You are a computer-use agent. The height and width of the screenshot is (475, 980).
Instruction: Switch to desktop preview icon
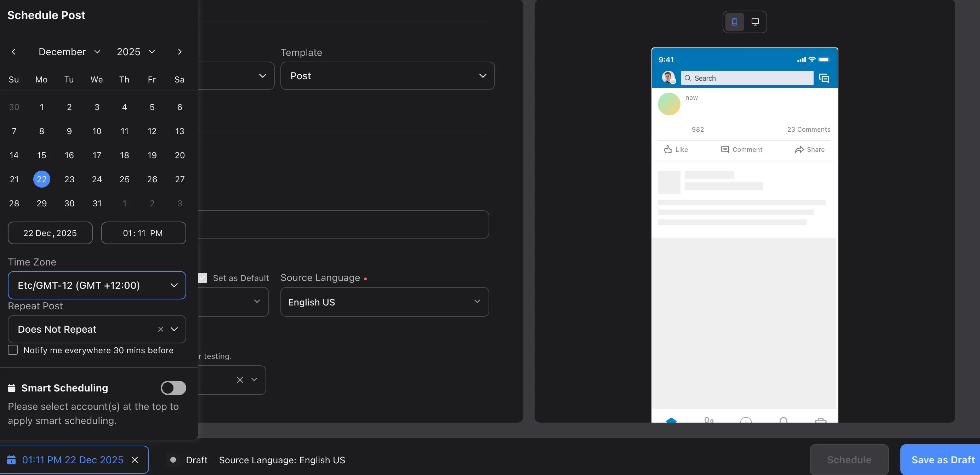(x=755, y=22)
